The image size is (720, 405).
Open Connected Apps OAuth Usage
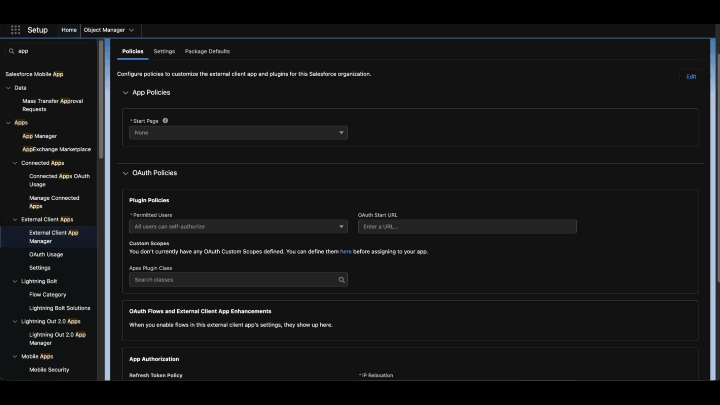[x=59, y=180]
